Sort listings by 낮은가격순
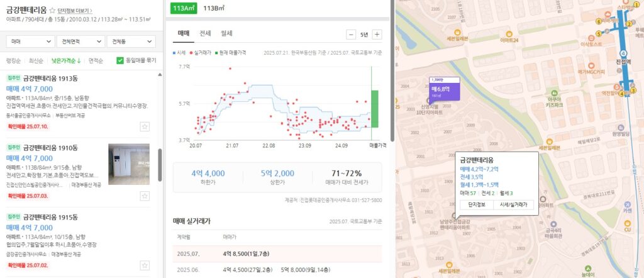 (x=66, y=61)
